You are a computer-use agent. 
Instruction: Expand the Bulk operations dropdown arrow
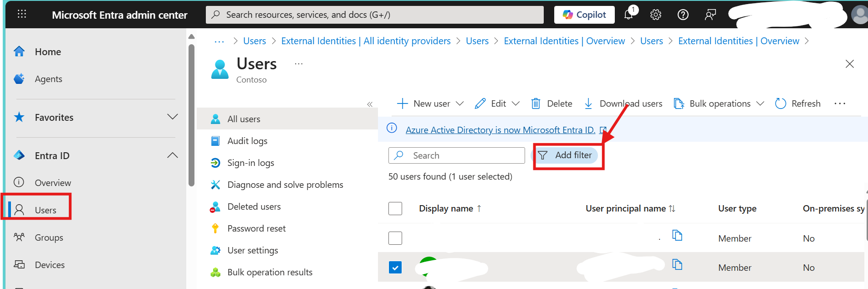(760, 103)
